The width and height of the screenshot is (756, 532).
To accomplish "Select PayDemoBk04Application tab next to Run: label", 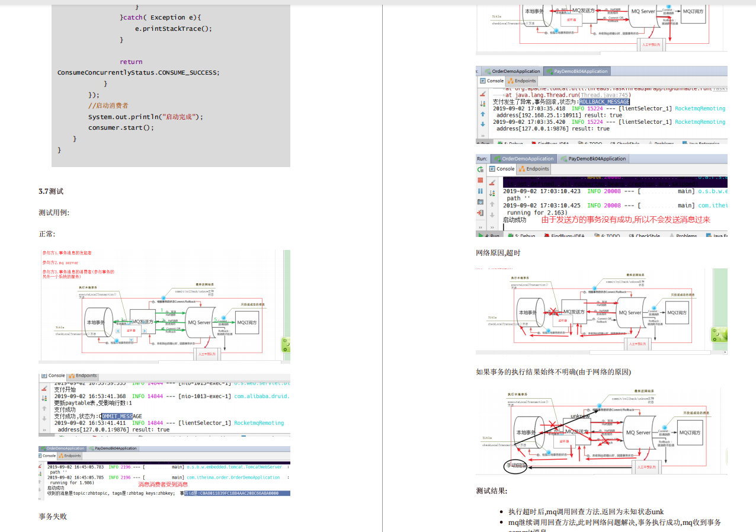I will coord(592,159).
